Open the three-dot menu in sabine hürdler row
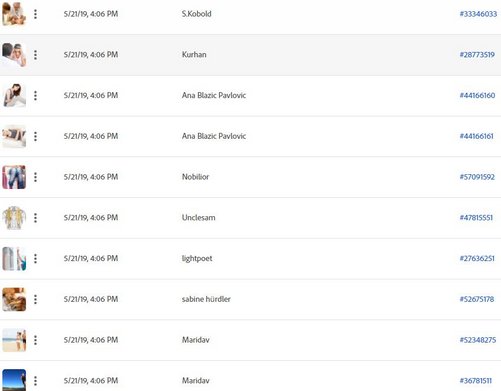 (x=35, y=299)
